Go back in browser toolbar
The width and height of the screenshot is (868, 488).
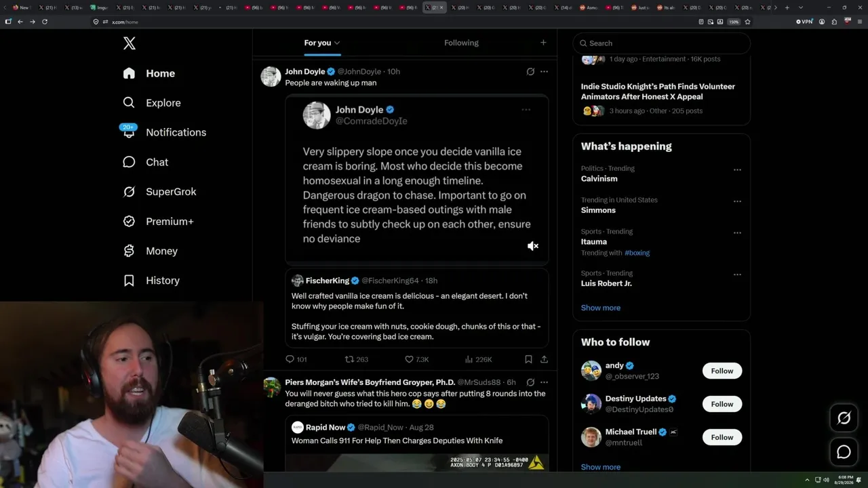pyautogui.click(x=20, y=22)
